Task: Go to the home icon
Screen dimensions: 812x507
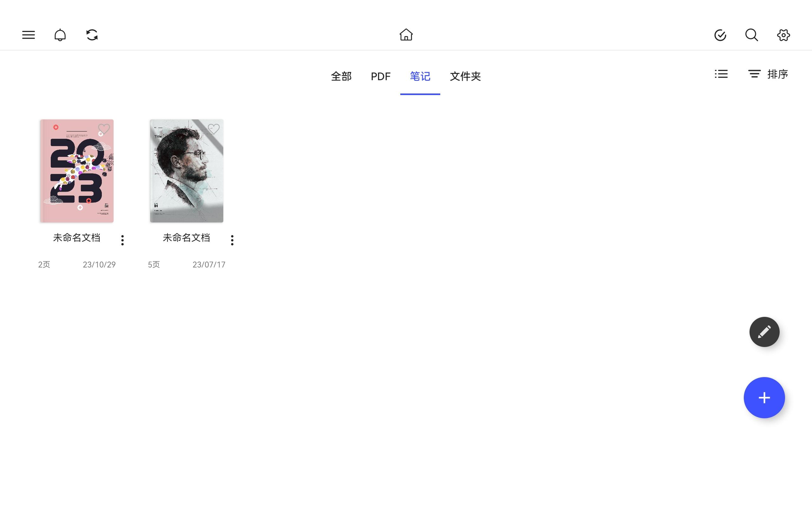Action: tap(406, 35)
